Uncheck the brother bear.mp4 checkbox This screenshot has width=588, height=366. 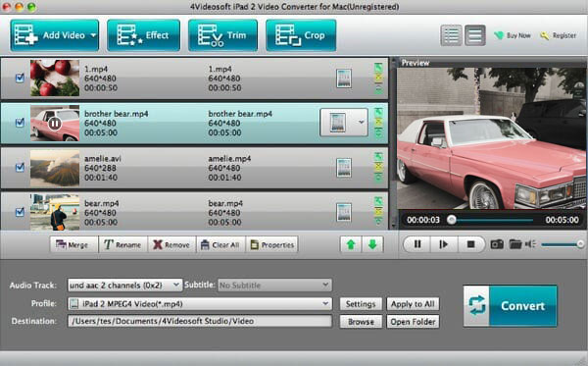point(20,123)
